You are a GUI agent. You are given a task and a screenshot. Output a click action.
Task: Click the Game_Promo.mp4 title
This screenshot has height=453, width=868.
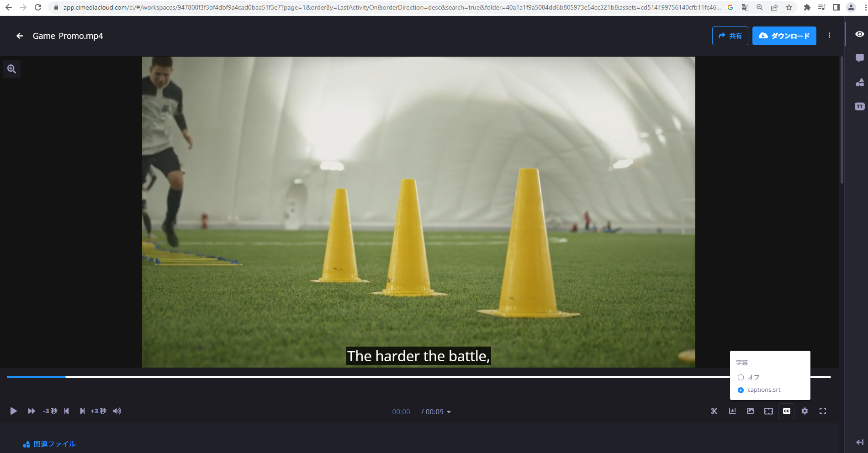68,36
